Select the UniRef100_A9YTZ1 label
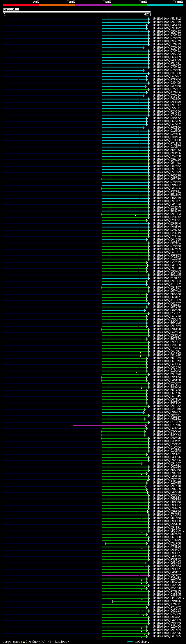Image resolution: width=186 pixels, height=644 pixels. coord(167,454)
